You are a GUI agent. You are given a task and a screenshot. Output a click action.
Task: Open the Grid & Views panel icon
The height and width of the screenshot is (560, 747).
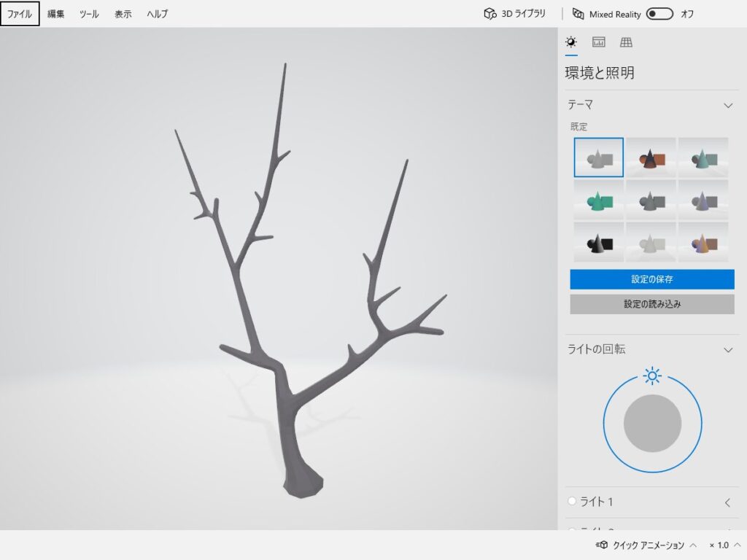tap(626, 42)
